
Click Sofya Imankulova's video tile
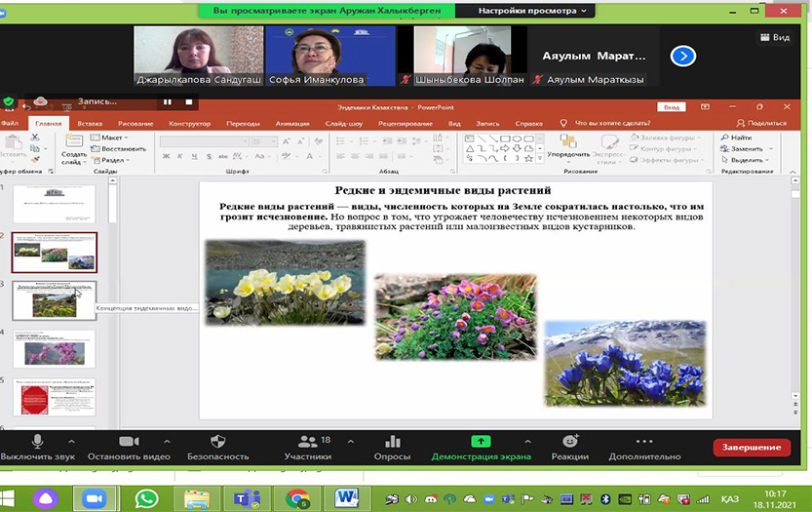(329, 55)
